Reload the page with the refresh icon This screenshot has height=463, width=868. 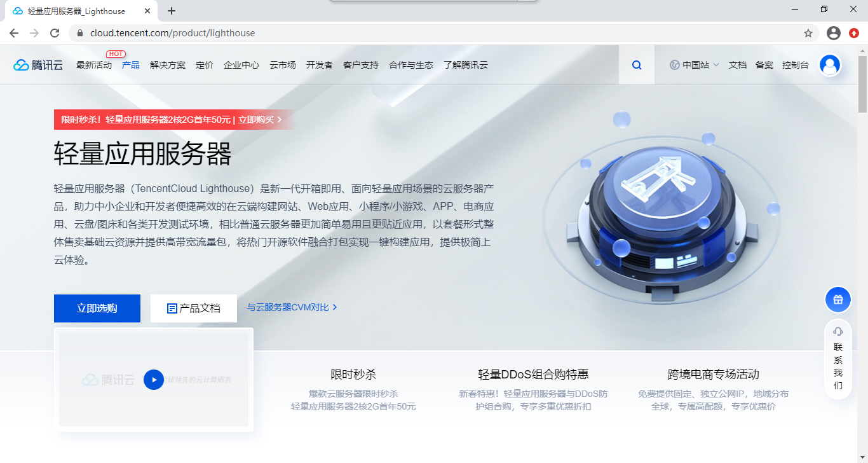click(54, 32)
